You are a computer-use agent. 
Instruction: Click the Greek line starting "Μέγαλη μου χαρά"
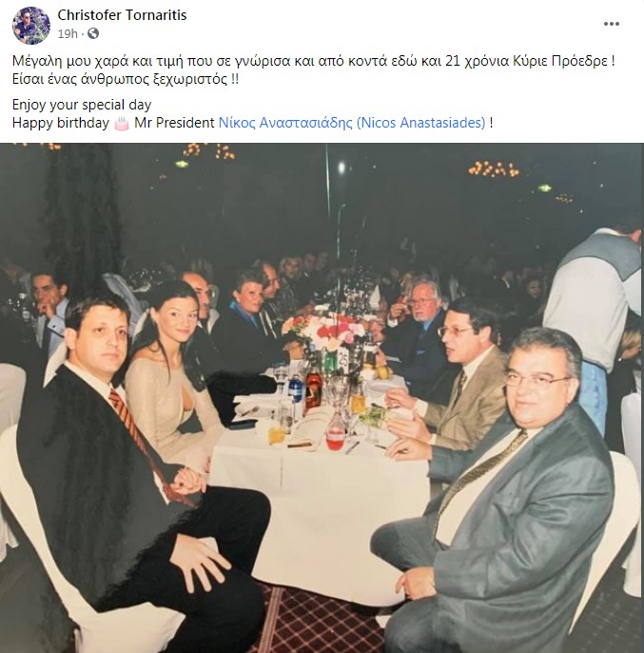pyautogui.click(x=314, y=61)
